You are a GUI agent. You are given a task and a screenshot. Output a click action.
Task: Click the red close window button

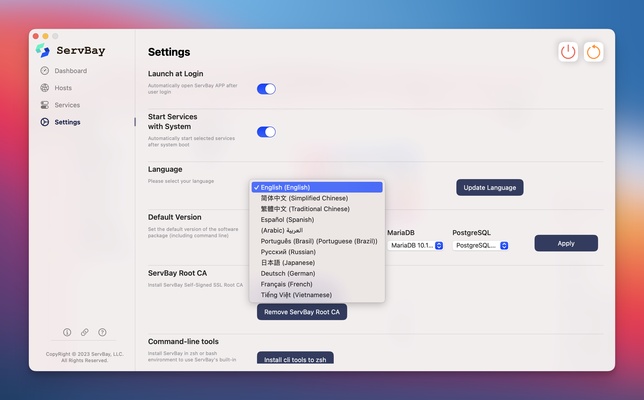36,36
